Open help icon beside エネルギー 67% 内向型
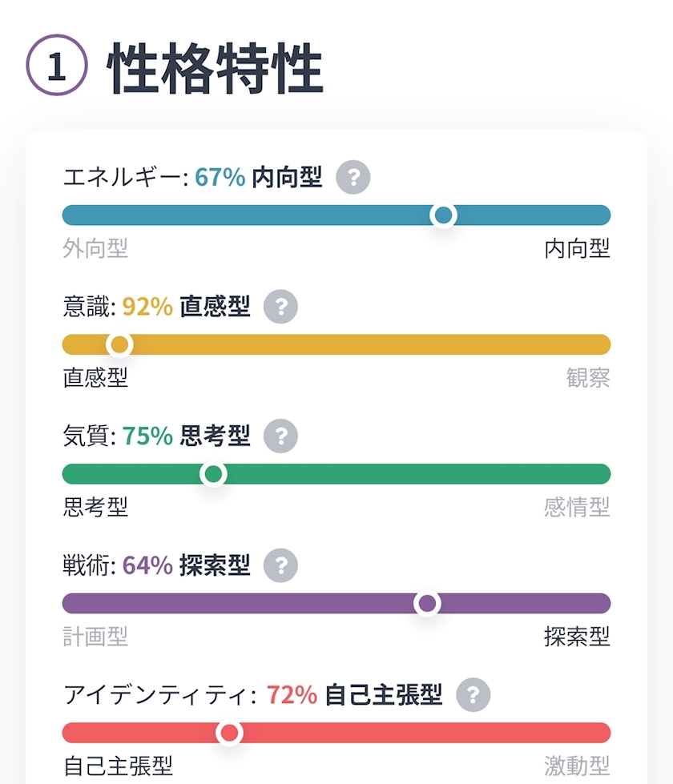This screenshot has width=673, height=784. [353, 177]
